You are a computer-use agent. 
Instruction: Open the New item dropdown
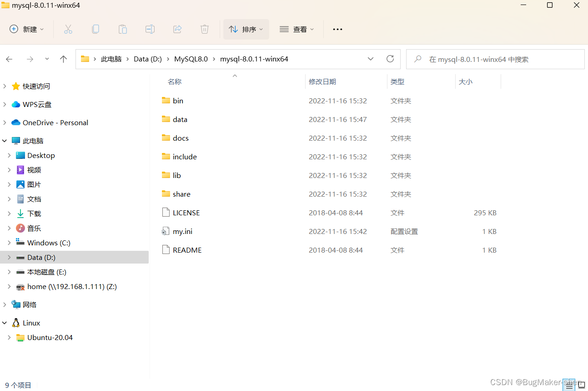point(27,29)
